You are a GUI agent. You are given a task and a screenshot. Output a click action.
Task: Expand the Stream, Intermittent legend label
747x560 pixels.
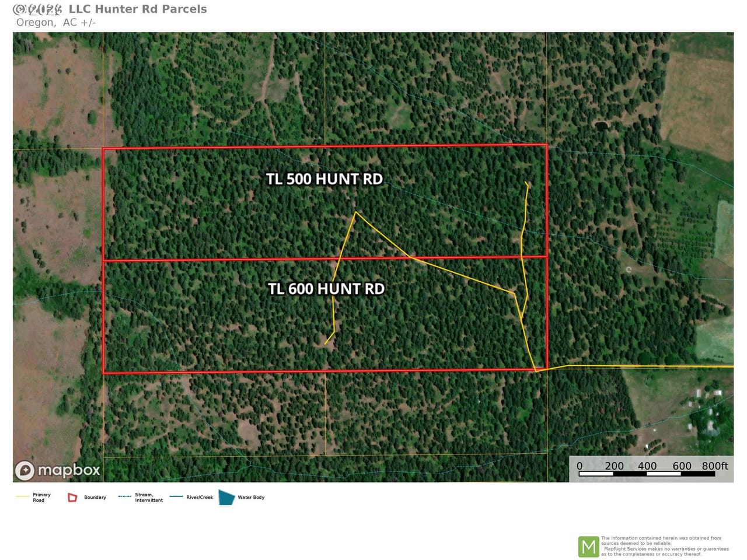pyautogui.click(x=149, y=497)
